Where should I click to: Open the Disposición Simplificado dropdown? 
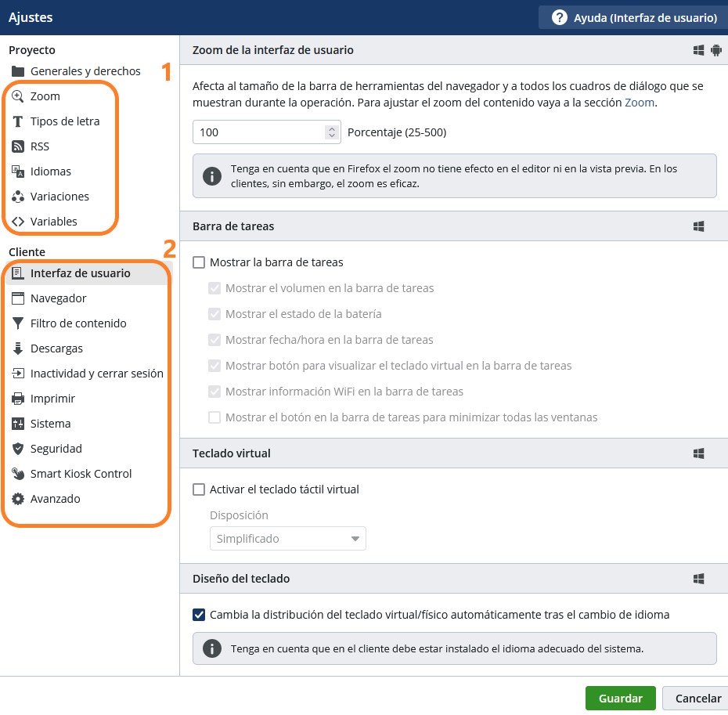tap(288, 540)
